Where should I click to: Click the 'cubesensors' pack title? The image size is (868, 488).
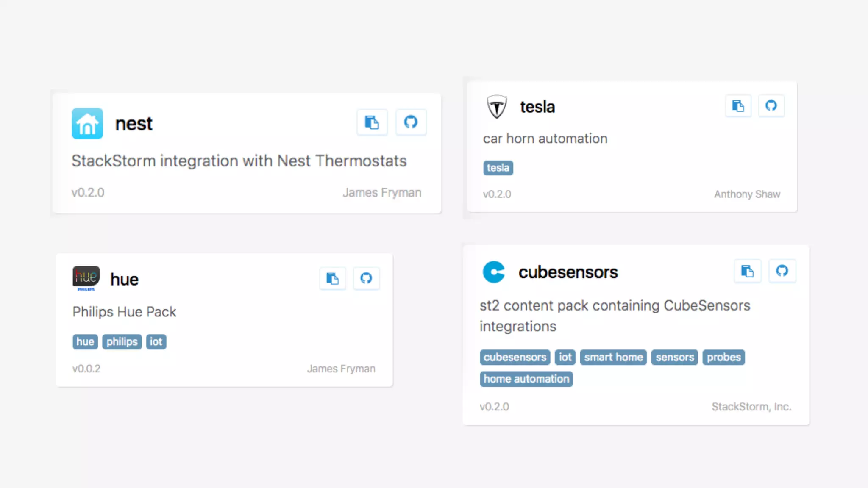tap(568, 272)
